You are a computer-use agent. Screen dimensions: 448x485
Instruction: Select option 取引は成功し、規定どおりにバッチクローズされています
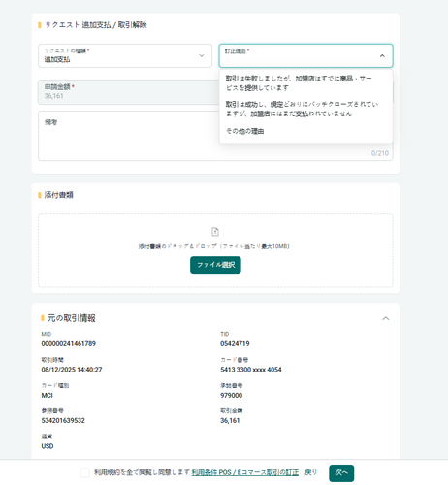305,109
